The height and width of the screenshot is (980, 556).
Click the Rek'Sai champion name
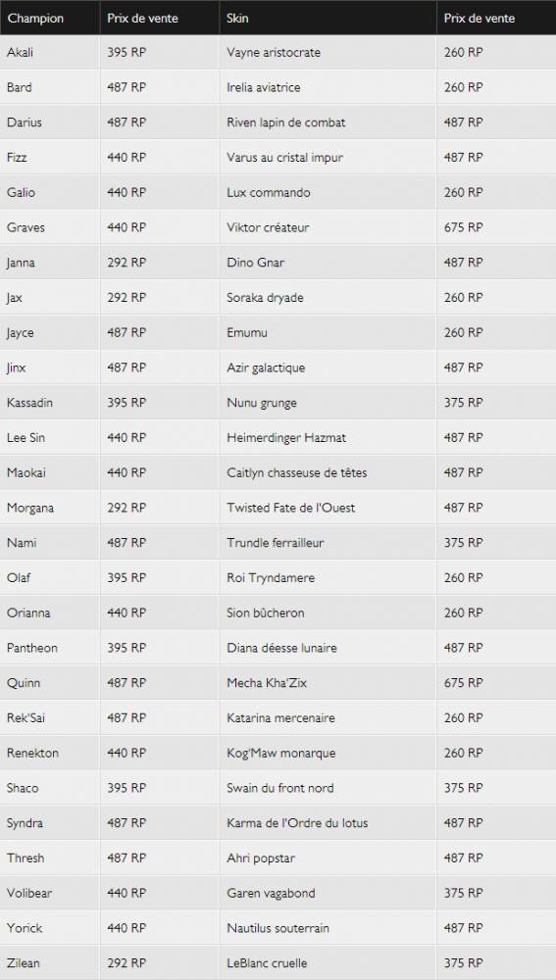click(25, 717)
